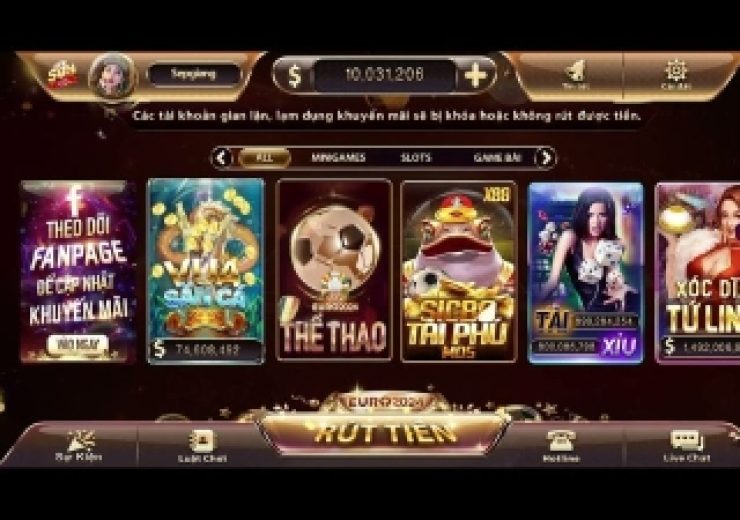Click the Vào Ngay button on fanpage banner
The width and height of the screenshot is (740, 520).
[78, 344]
